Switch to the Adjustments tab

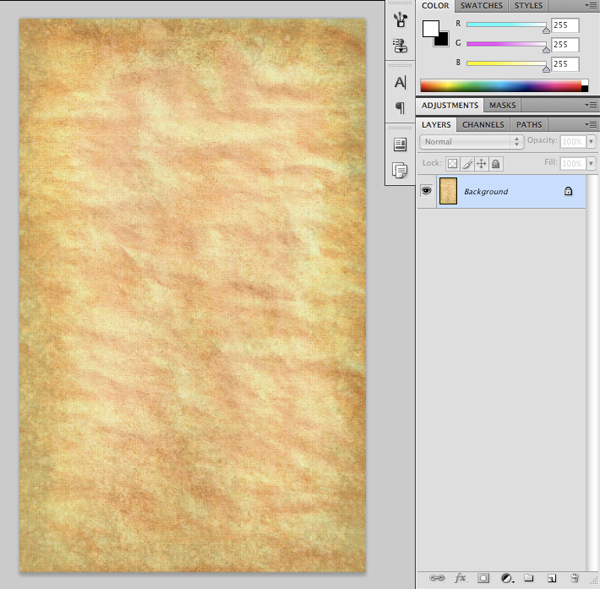[x=450, y=105]
